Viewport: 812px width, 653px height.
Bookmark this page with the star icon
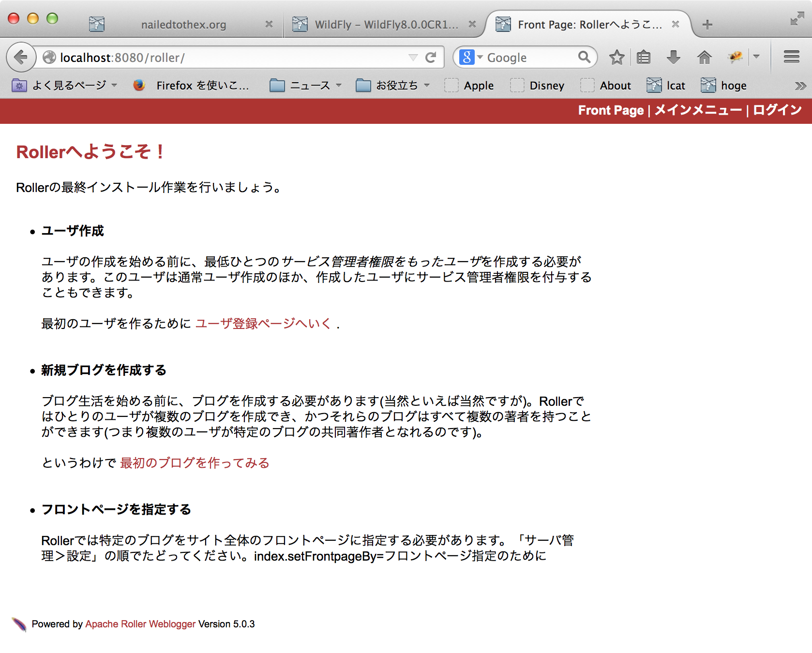click(617, 58)
